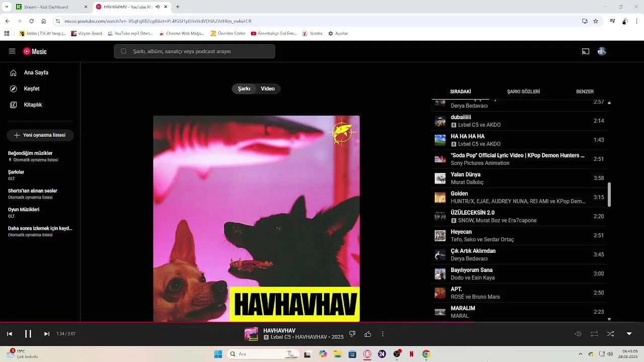Open the YouTube Music hamburger menu
The width and height of the screenshot is (644, 362).
click(12, 51)
